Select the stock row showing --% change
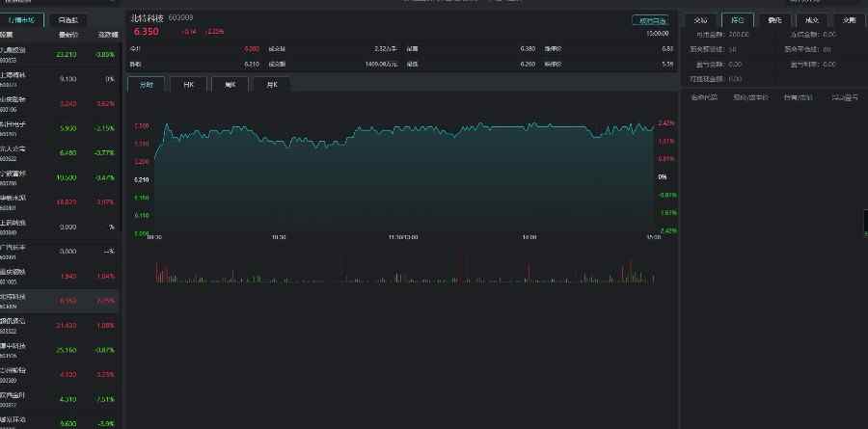868x429 pixels. (x=59, y=251)
